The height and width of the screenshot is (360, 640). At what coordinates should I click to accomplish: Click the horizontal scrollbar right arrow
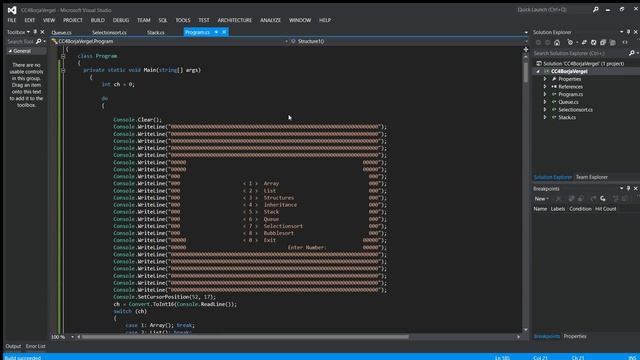[x=518, y=337]
